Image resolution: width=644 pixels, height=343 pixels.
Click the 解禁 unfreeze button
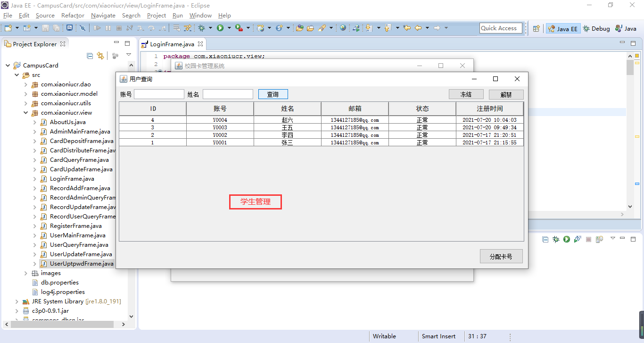pos(506,94)
